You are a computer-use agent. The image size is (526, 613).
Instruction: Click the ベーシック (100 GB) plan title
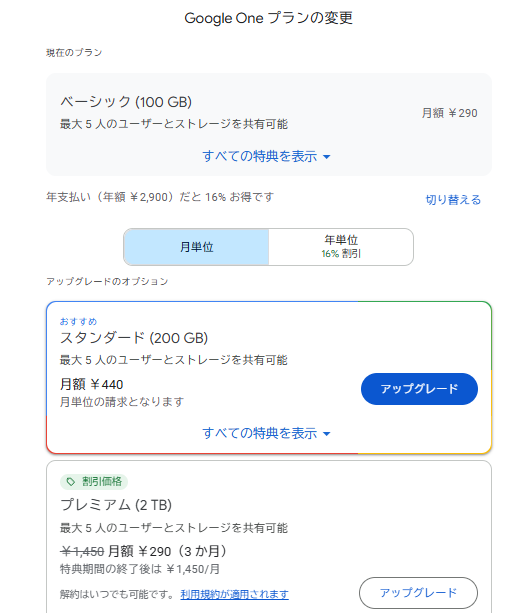click(126, 102)
